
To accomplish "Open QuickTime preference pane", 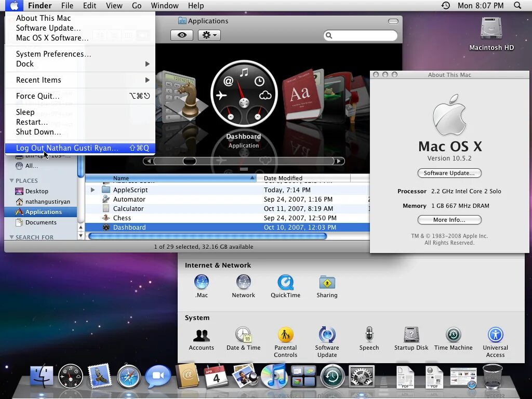I will tap(285, 287).
